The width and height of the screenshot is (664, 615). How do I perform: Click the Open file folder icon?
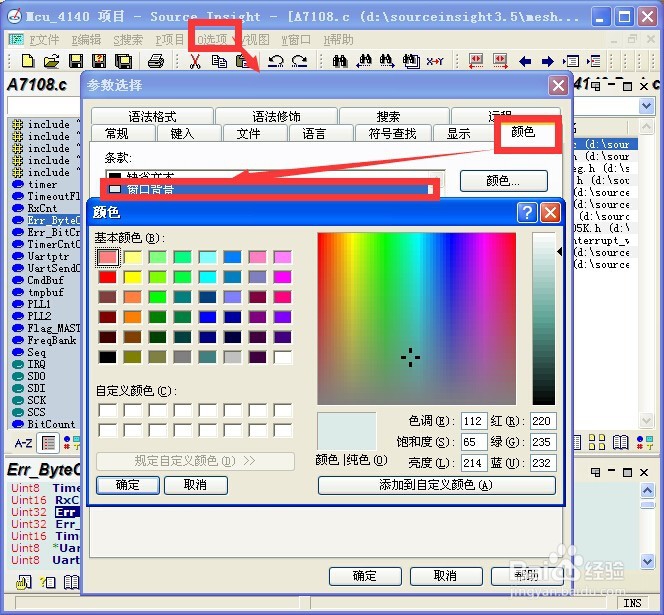tap(52, 61)
